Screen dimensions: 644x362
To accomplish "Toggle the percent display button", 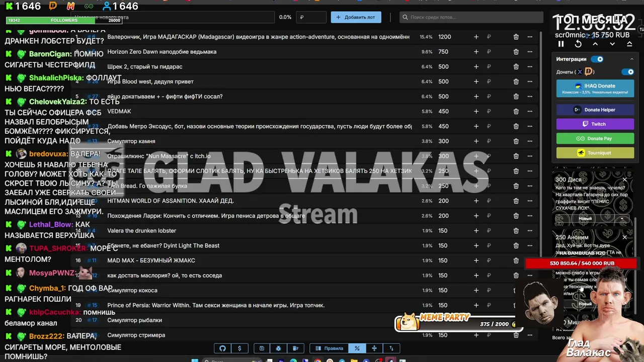I will (357, 348).
